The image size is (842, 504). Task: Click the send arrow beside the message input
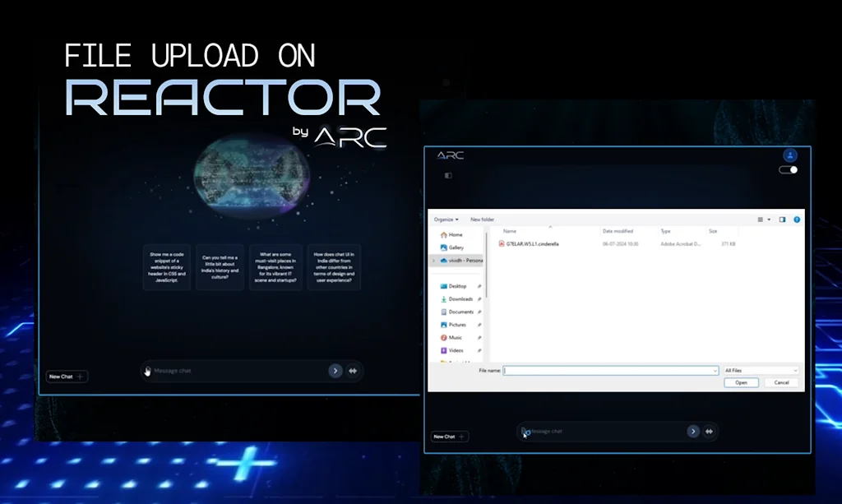[x=693, y=431]
